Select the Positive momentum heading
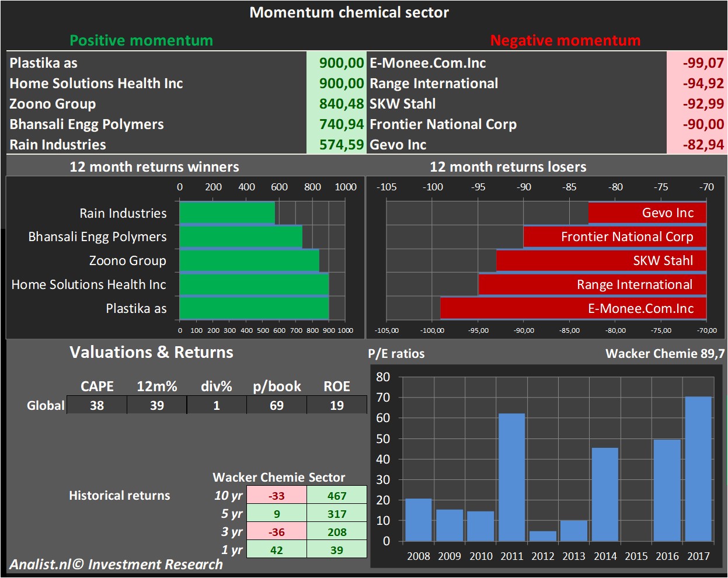The width and height of the screenshot is (728, 578). tap(141, 40)
